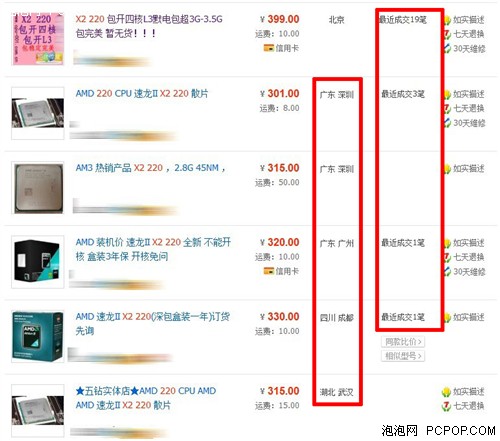Click the 30天维修 badge icon in the first listing
The width and height of the screenshot is (500, 441).
(447, 49)
